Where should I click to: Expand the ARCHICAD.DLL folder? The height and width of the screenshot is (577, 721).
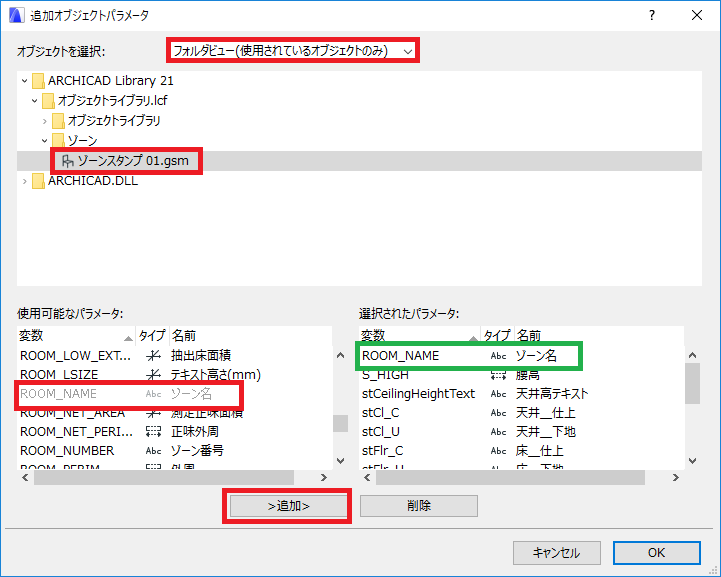[24, 181]
